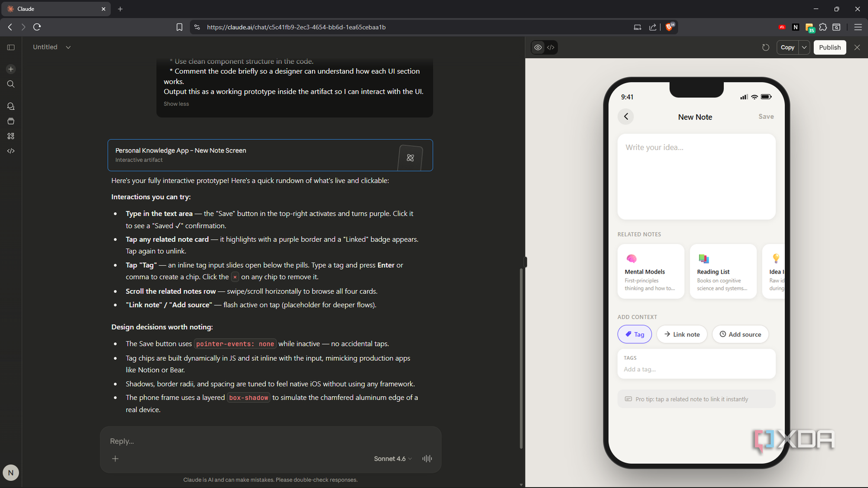Open the browser wallet/sidebar icon
The width and height of the screenshot is (868, 488).
[836, 27]
